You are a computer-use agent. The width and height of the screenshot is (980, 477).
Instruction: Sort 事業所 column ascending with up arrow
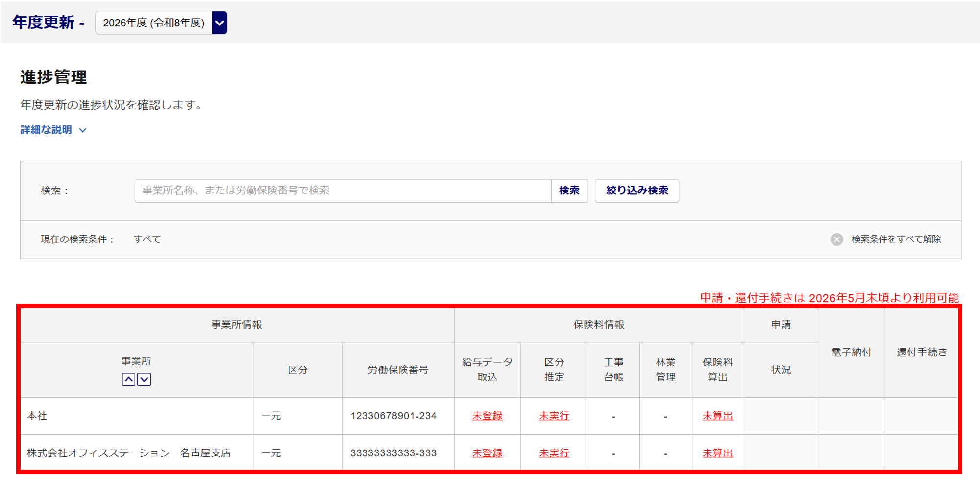pyautogui.click(x=128, y=380)
